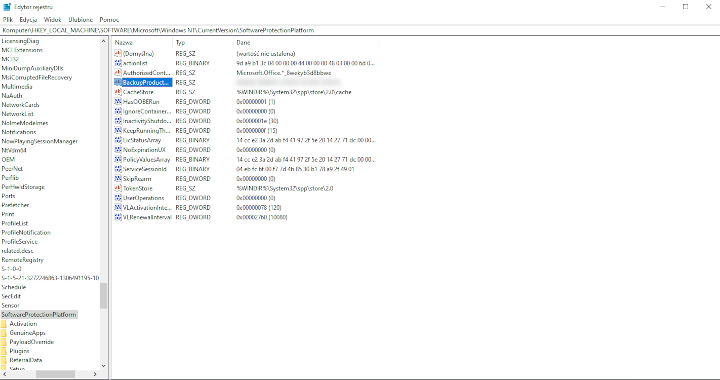
Task: Click the tree pane's scroll-down arrow
Action: click(x=103, y=366)
